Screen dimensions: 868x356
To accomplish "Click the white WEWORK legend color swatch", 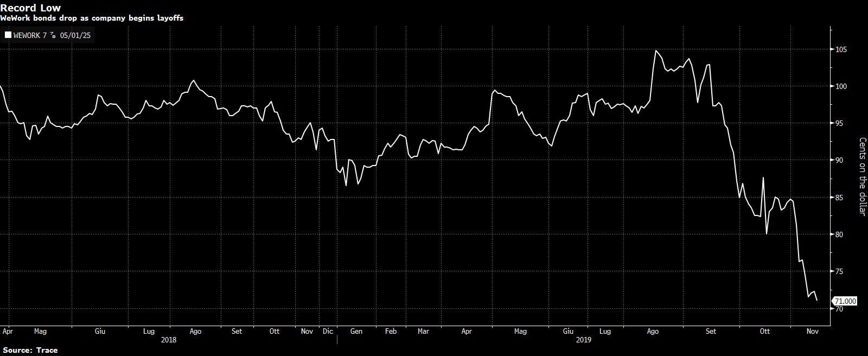I will [8, 36].
